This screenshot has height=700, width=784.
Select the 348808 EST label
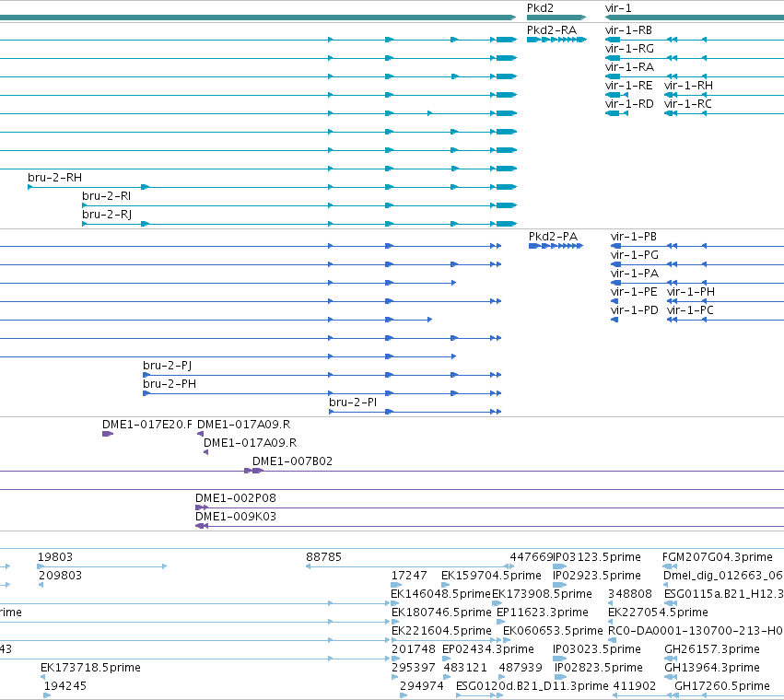pyautogui.click(x=630, y=594)
